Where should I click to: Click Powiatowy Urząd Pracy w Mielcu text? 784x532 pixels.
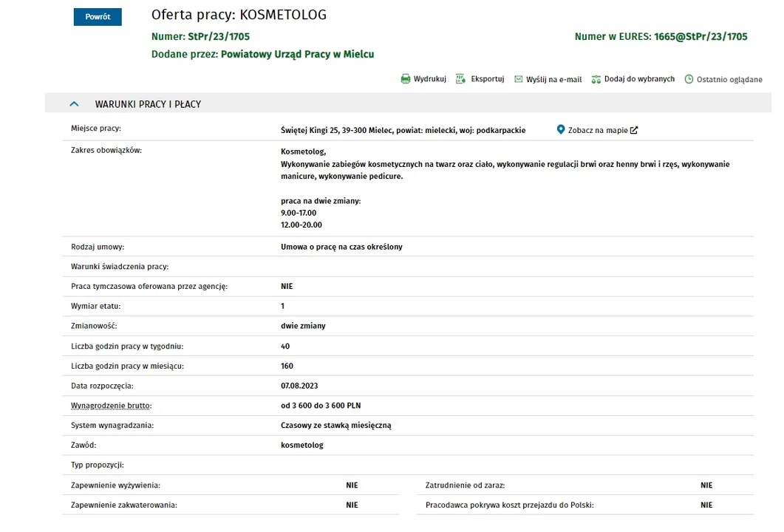[297, 54]
